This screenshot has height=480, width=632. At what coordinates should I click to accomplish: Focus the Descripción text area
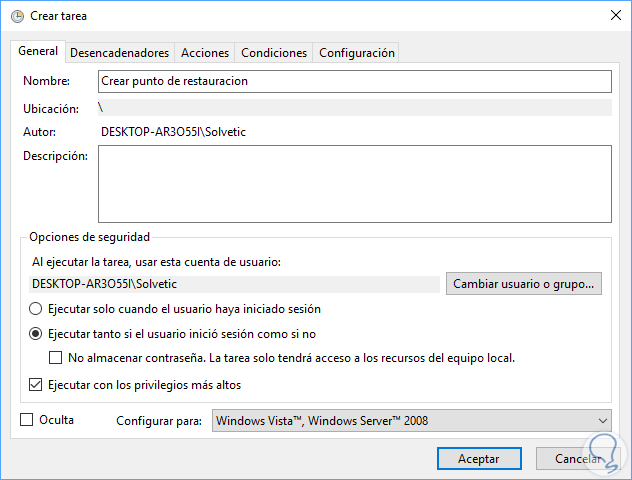pyautogui.click(x=354, y=183)
